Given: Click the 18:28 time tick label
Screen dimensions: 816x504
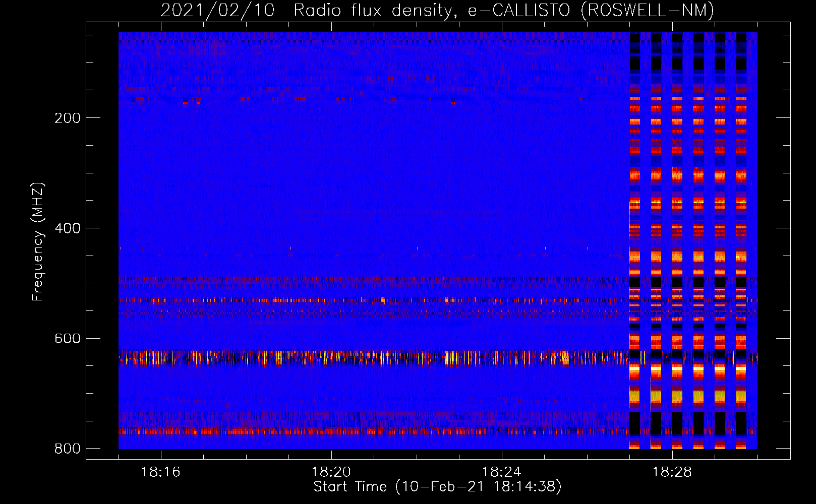Looking at the screenshot, I should [672, 472].
